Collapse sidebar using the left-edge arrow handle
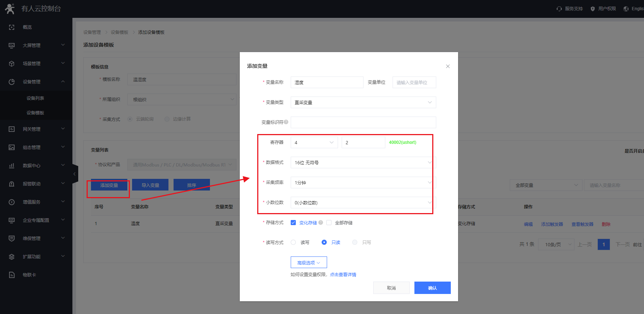The image size is (644, 314). click(x=75, y=174)
